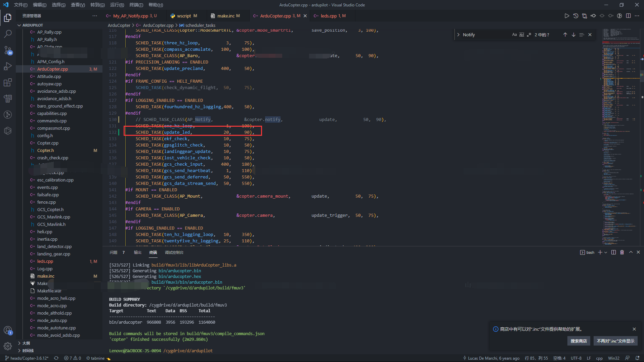Viewport: 644px width, 362px height.
Task: Split the terminal panel
Action: tap(613, 252)
